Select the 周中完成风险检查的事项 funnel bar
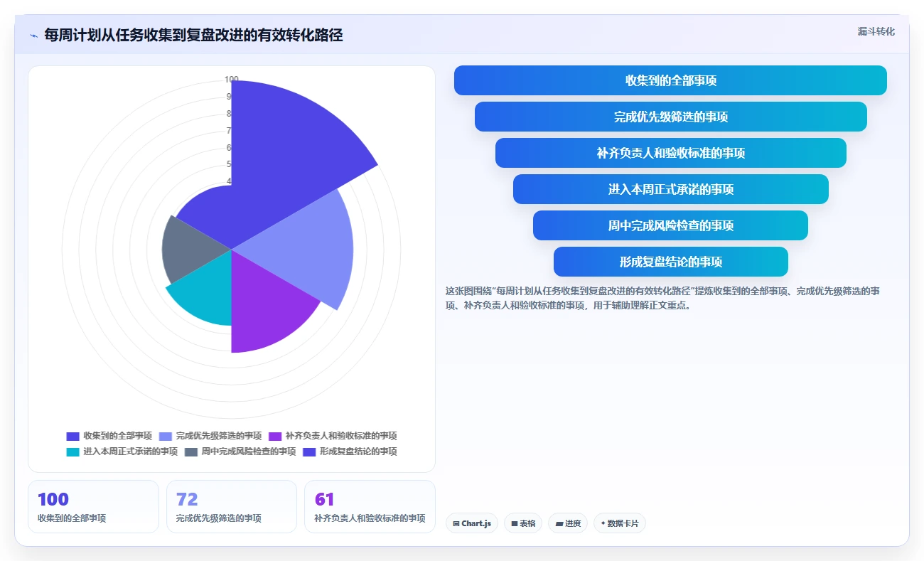 (670, 225)
